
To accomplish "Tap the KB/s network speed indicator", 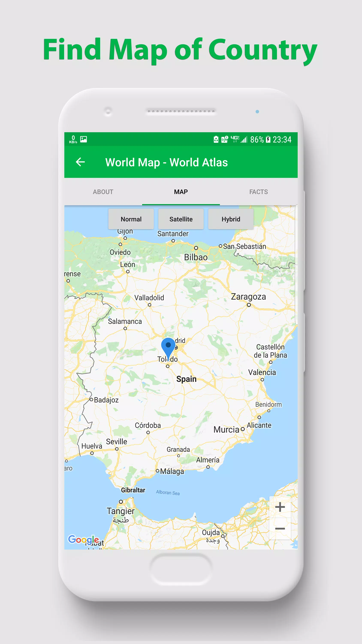I will 73,139.
